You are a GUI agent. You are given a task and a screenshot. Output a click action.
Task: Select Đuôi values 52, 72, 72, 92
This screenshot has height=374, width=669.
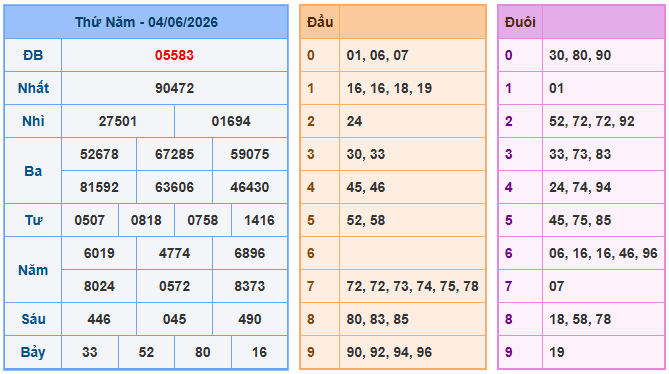[x=592, y=122]
